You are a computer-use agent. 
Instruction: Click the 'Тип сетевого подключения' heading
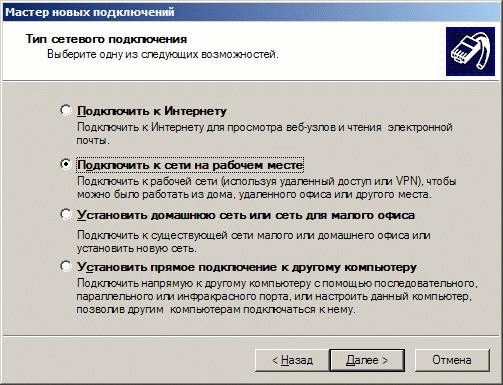point(106,39)
